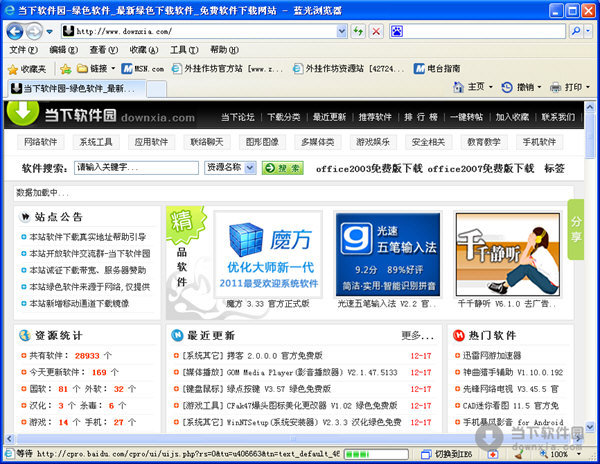Click the 网络软件 category button

[41, 142]
